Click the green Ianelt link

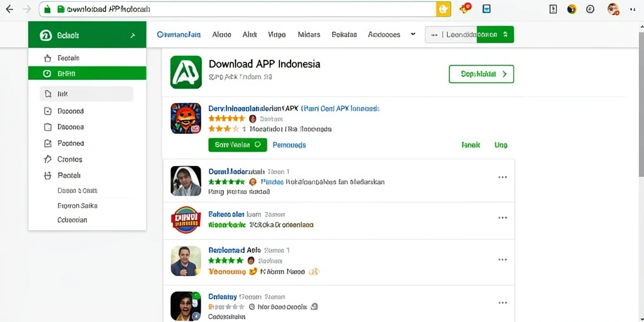[471, 145]
